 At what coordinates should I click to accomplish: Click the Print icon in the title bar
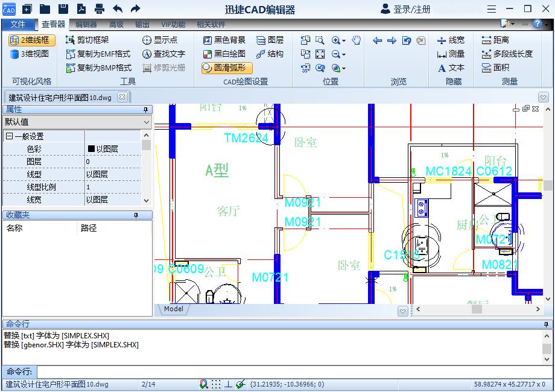pyautogui.click(x=100, y=9)
